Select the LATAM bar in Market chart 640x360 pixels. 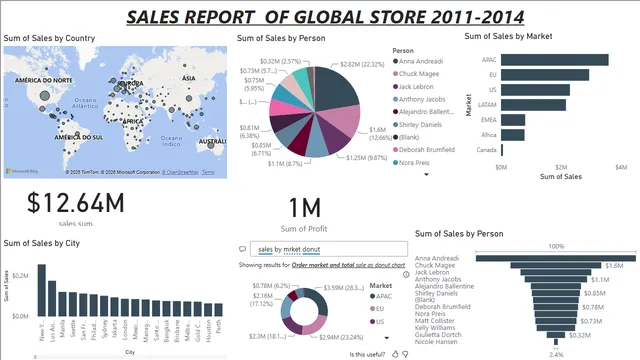click(x=533, y=105)
